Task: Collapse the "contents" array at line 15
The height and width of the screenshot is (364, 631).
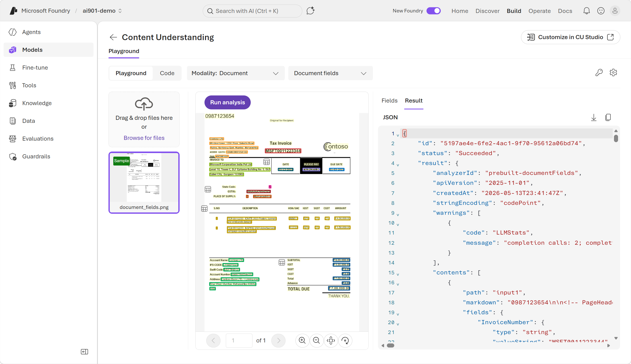Action: (x=398, y=274)
